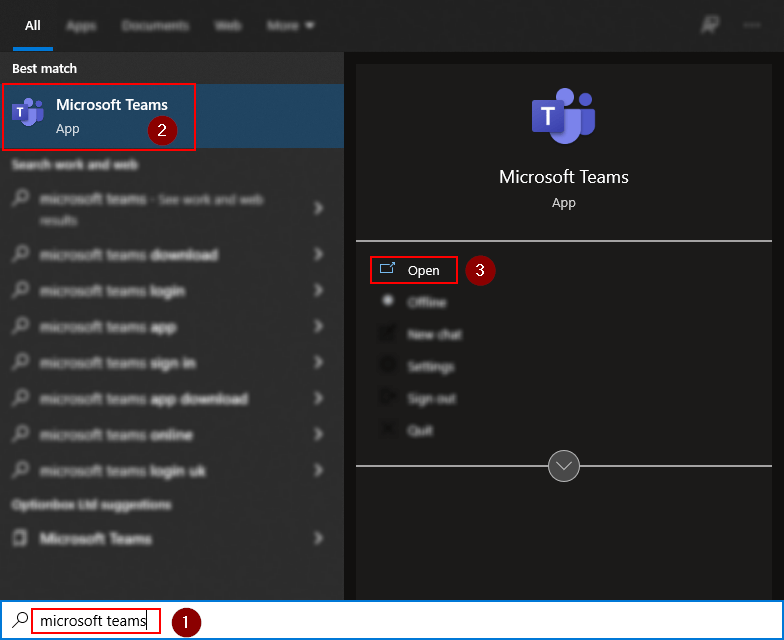Click search icon beside 'microsoft teams sign in'
This screenshot has width=784, height=640.
[x=20, y=362]
